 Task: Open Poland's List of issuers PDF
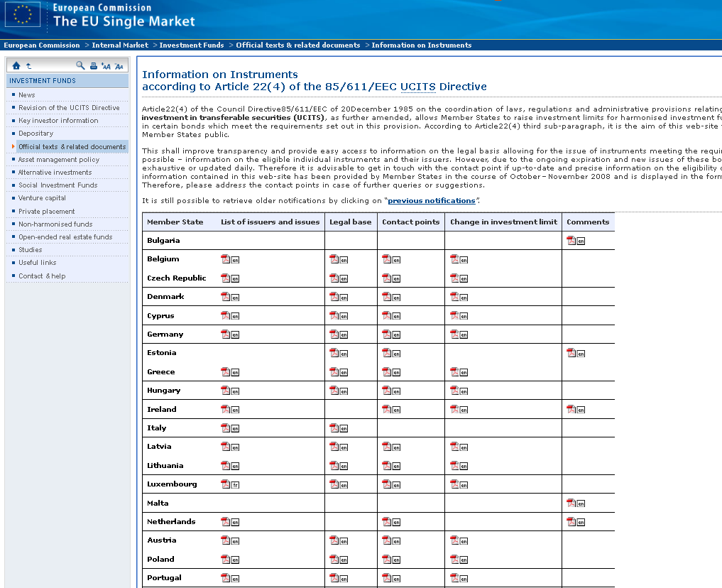226,560
